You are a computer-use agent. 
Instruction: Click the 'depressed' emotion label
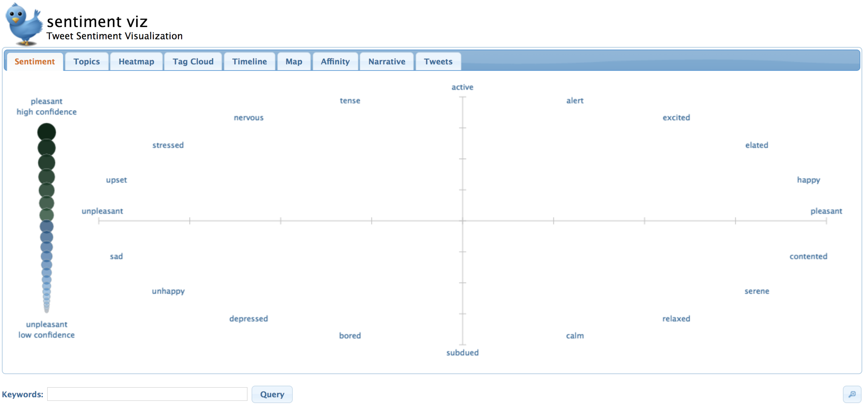coord(249,318)
